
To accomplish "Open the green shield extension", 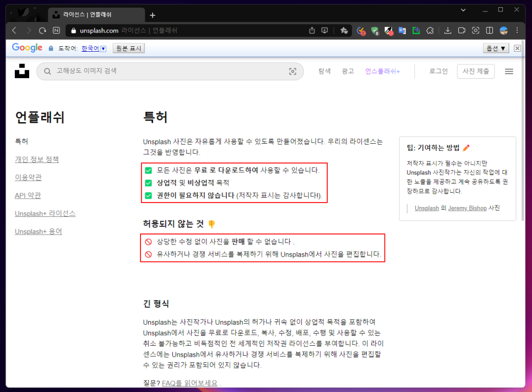I will click(x=375, y=31).
